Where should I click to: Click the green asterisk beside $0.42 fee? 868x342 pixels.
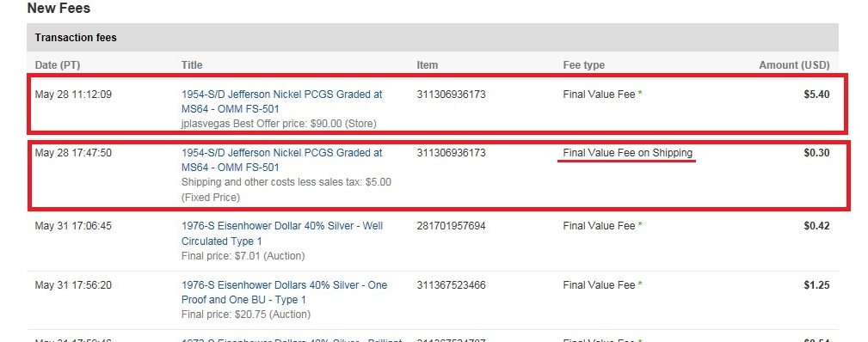[x=641, y=225]
